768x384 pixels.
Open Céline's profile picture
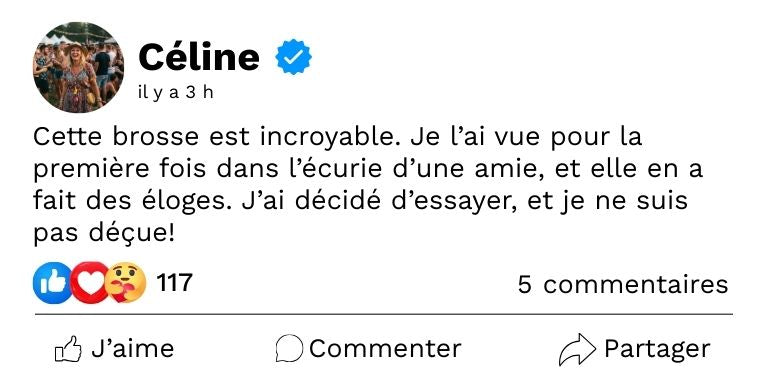pyautogui.click(x=78, y=68)
